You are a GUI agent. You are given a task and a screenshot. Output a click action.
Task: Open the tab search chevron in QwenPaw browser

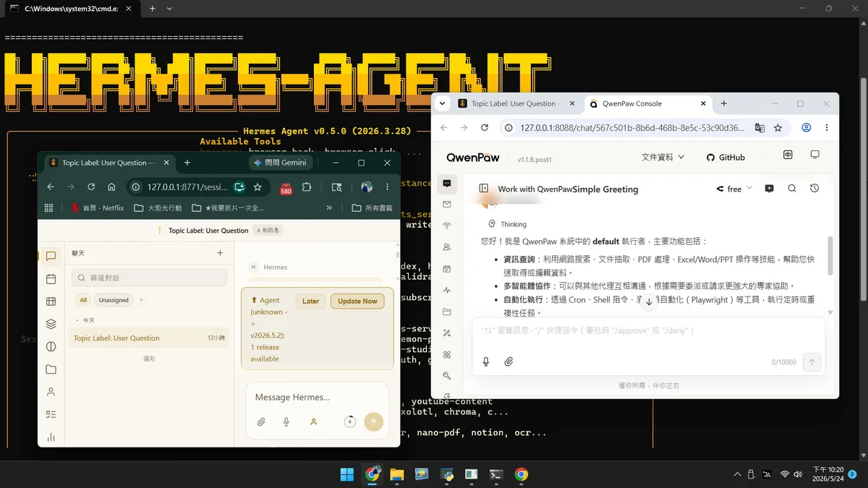[443, 103]
